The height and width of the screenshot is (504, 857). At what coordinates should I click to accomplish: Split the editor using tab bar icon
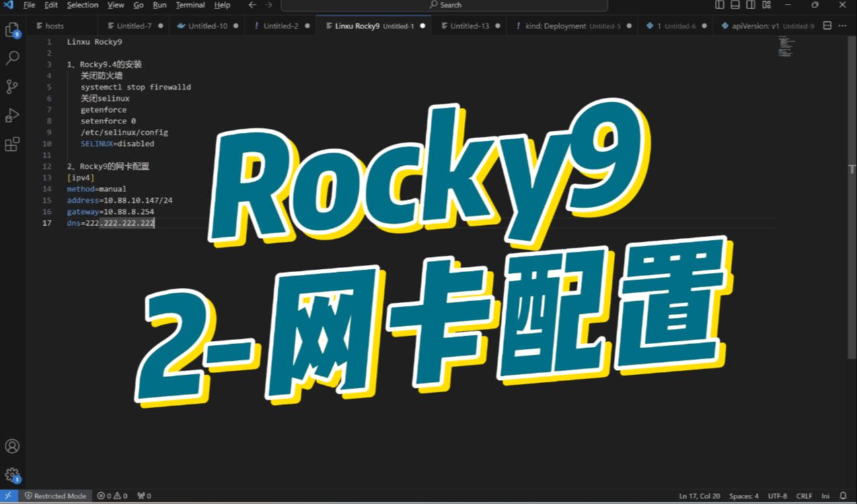(x=827, y=26)
